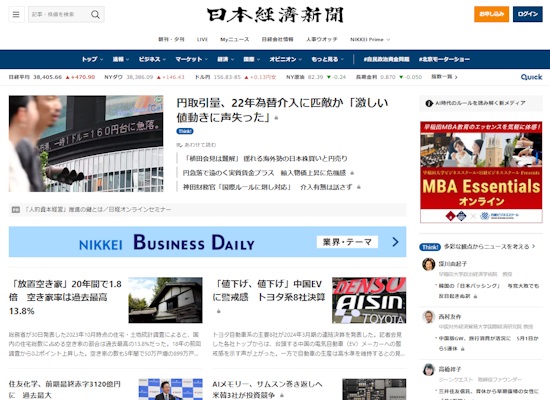Click the orange お申し込み button
This screenshot has height=400, width=550.
pyautogui.click(x=491, y=14)
